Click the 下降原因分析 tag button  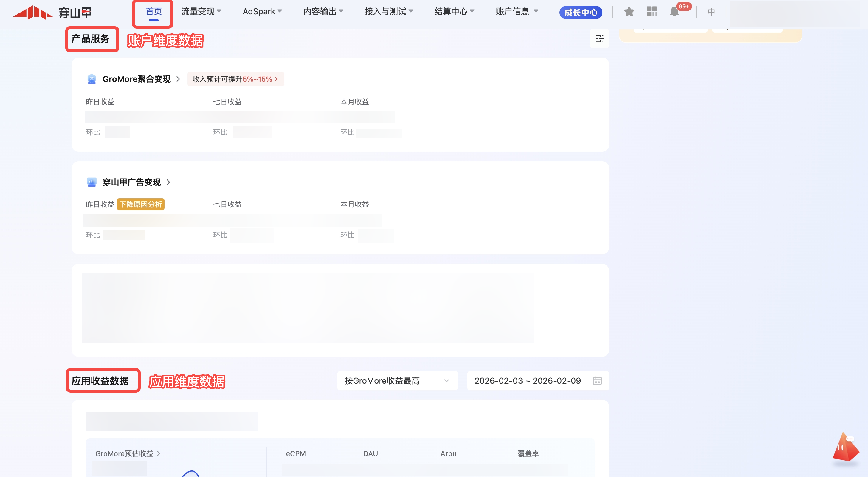click(x=140, y=204)
